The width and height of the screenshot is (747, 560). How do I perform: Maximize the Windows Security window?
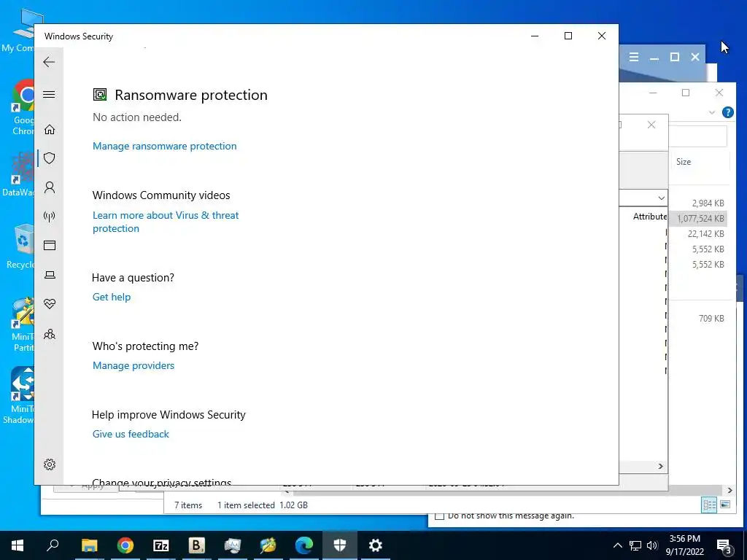[x=568, y=36]
